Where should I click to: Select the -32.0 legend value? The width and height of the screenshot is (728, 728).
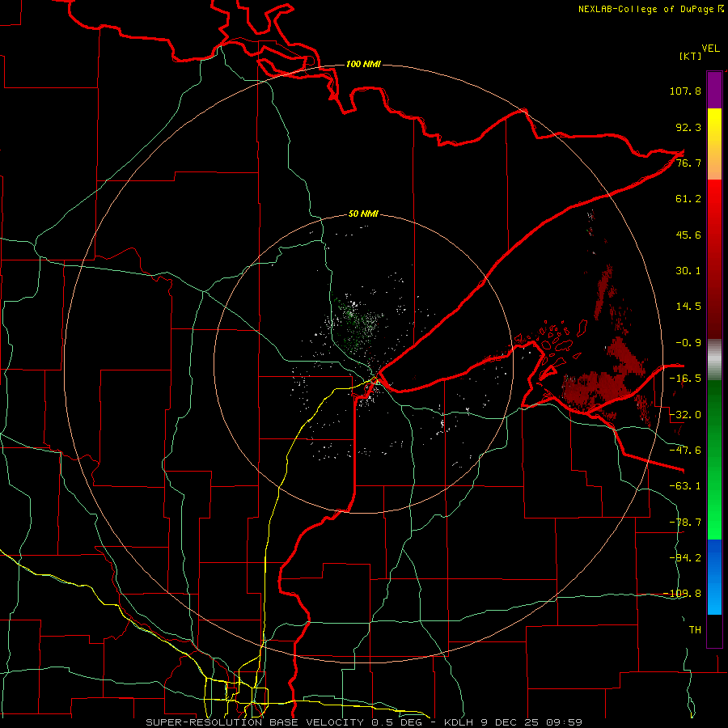tap(685, 415)
